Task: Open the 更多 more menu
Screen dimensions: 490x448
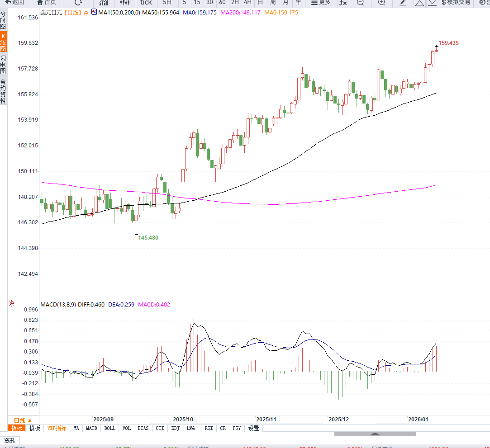Action: click(321, 3)
